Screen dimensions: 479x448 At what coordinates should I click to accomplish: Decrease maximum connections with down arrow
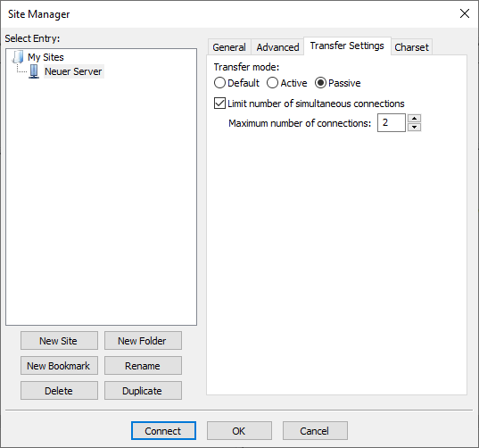click(414, 127)
